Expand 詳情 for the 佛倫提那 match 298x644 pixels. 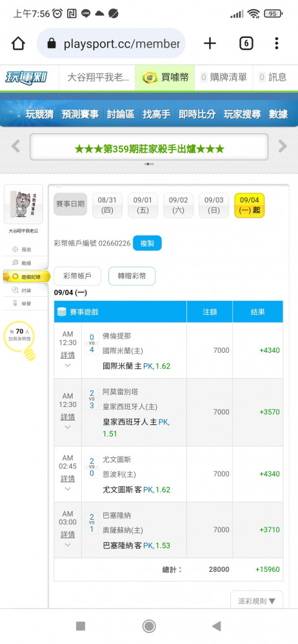[x=68, y=355]
